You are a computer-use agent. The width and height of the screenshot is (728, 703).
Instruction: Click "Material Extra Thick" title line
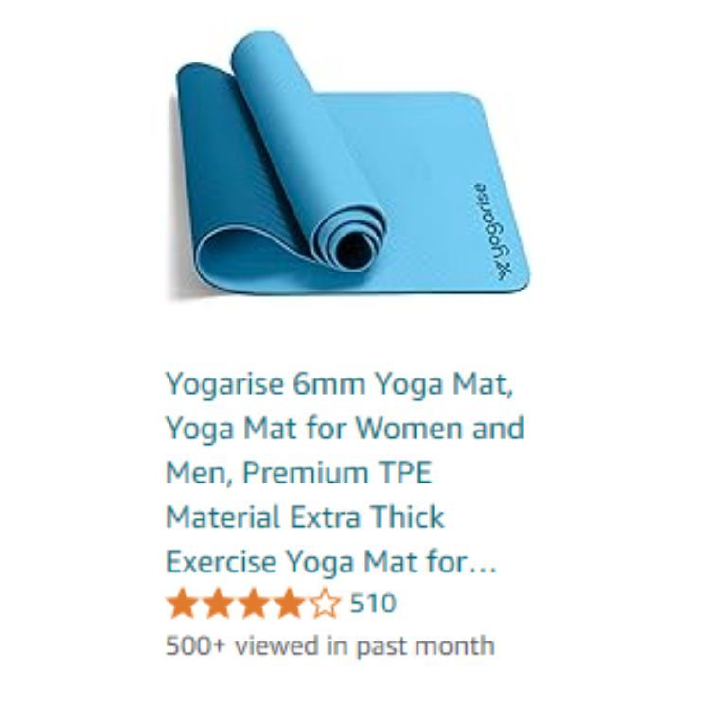pos(305,517)
